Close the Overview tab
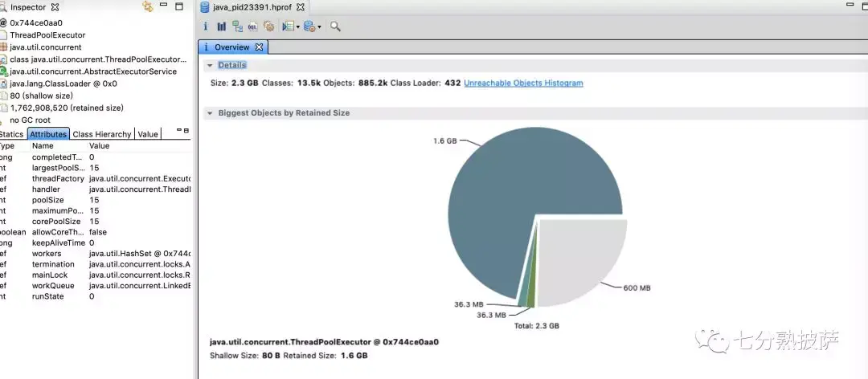This screenshot has height=379, width=868. [259, 47]
